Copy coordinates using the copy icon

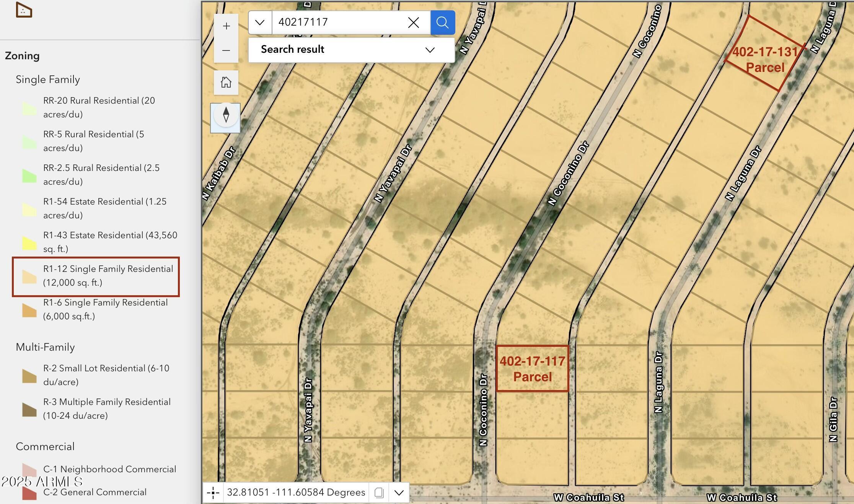pos(378,493)
